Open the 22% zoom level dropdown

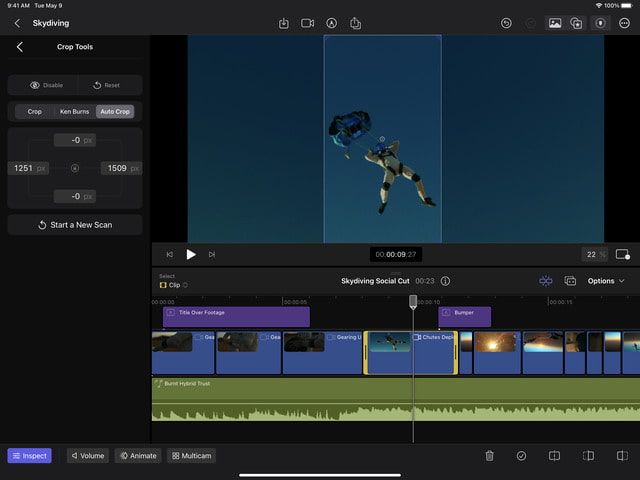pyautogui.click(x=594, y=255)
